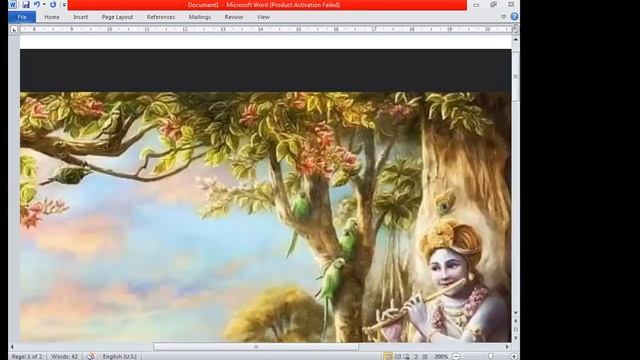
Task: Click the horizontal scrollbar thumb
Action: (256, 347)
